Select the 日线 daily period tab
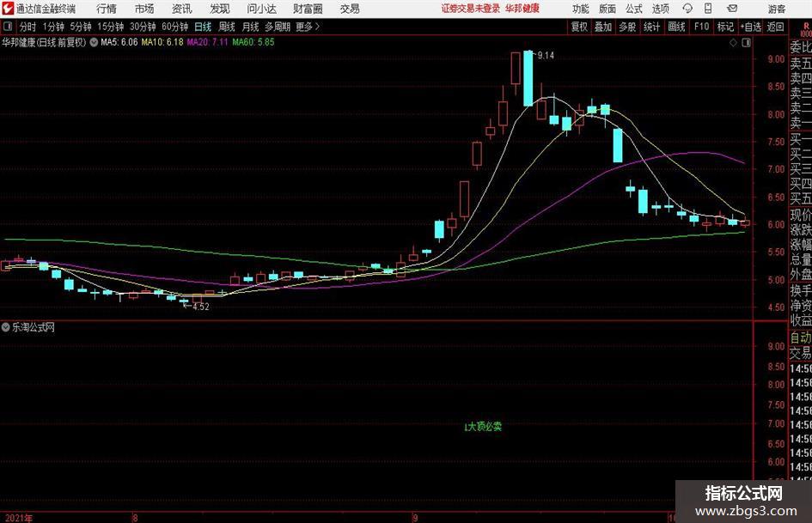The width and height of the screenshot is (812, 523). (x=203, y=27)
